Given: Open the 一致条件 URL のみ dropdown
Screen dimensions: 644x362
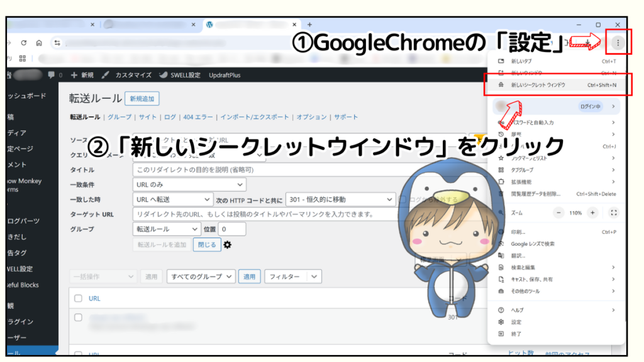Looking at the screenshot, I should click(x=189, y=185).
